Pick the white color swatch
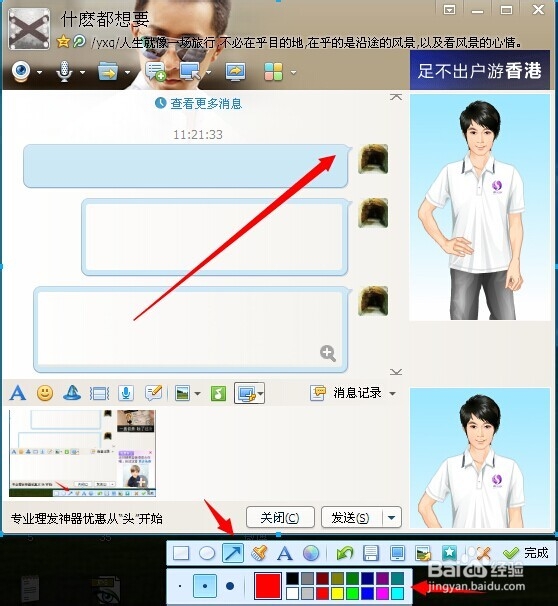 click(x=293, y=593)
